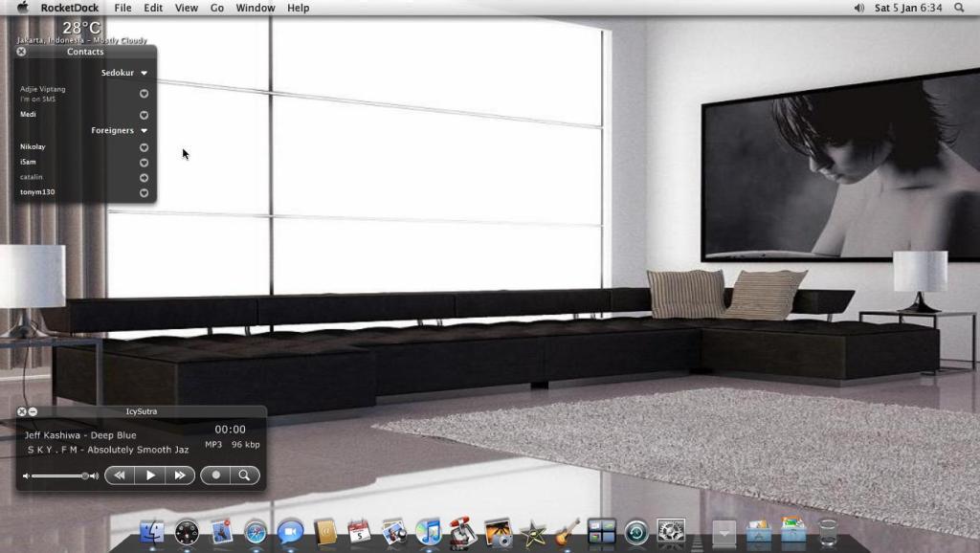
Task: Open Time Machine dock icon
Action: click(636, 532)
